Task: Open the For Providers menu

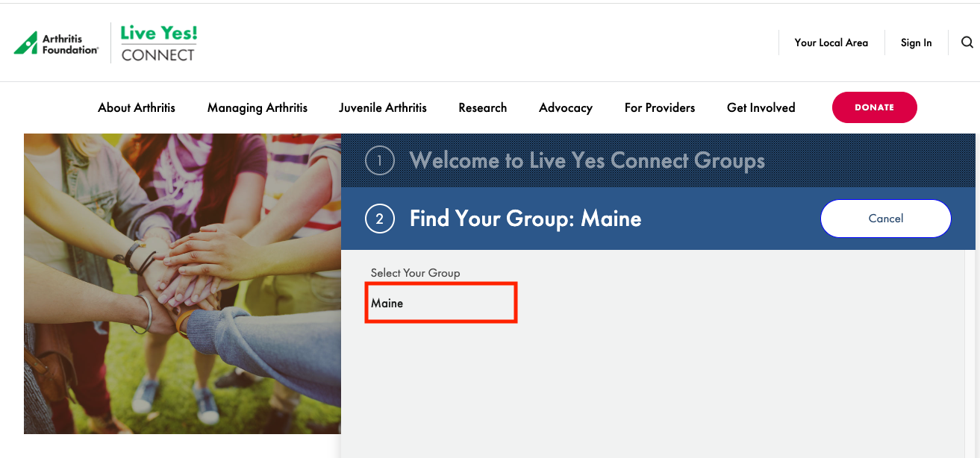Action: 660,107
